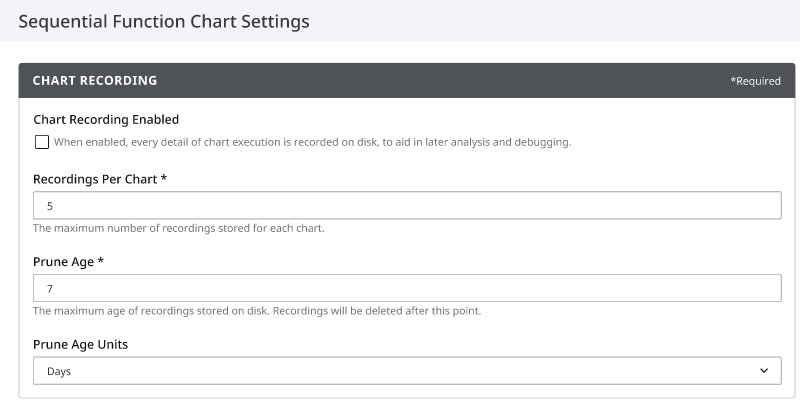This screenshot has height=411, width=800.
Task: Click the 'When enabled, every detail' checkbox description
Action: pos(312,142)
